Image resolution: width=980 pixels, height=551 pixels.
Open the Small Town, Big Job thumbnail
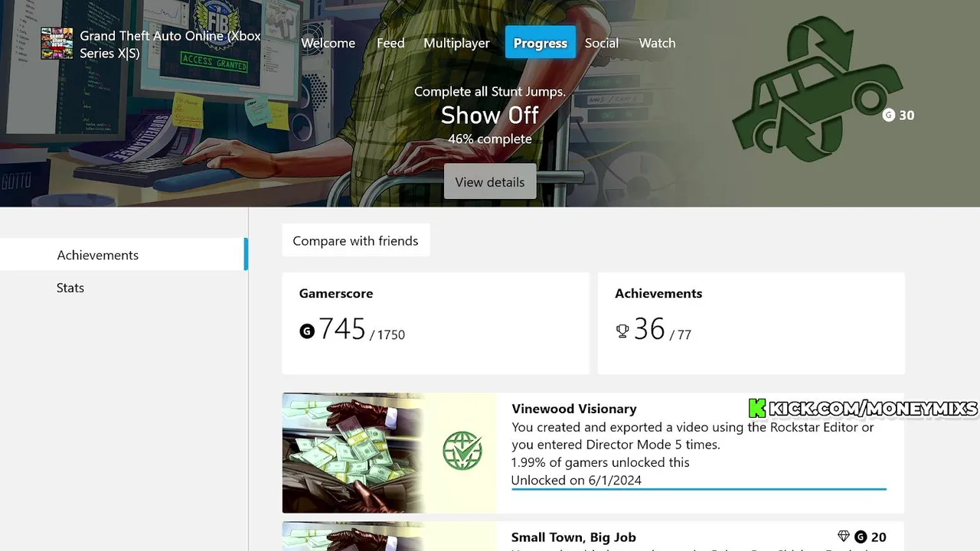[x=390, y=536]
